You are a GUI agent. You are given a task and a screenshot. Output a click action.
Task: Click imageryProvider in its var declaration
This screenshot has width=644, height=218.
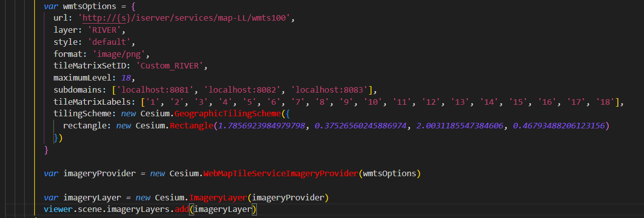[x=100, y=174]
